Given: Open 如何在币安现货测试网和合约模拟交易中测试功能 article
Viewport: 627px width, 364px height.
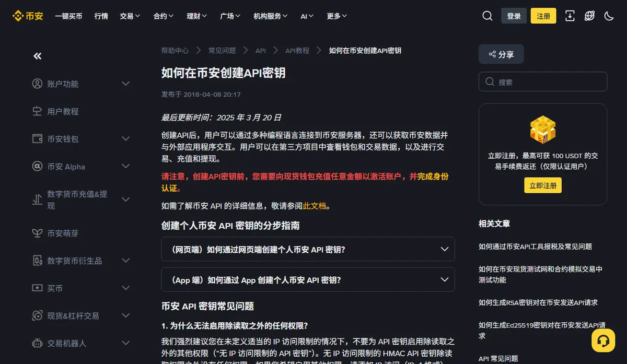Looking at the screenshot, I should pyautogui.click(x=540, y=274).
